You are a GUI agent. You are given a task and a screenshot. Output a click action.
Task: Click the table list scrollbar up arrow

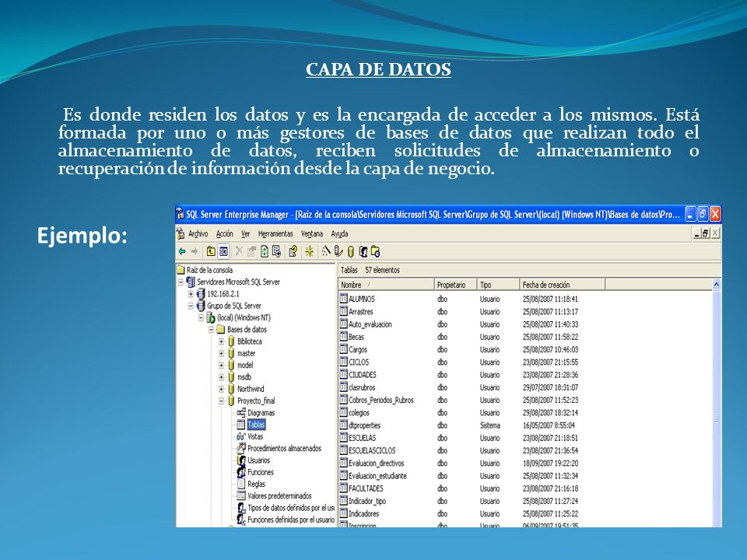pyautogui.click(x=716, y=285)
